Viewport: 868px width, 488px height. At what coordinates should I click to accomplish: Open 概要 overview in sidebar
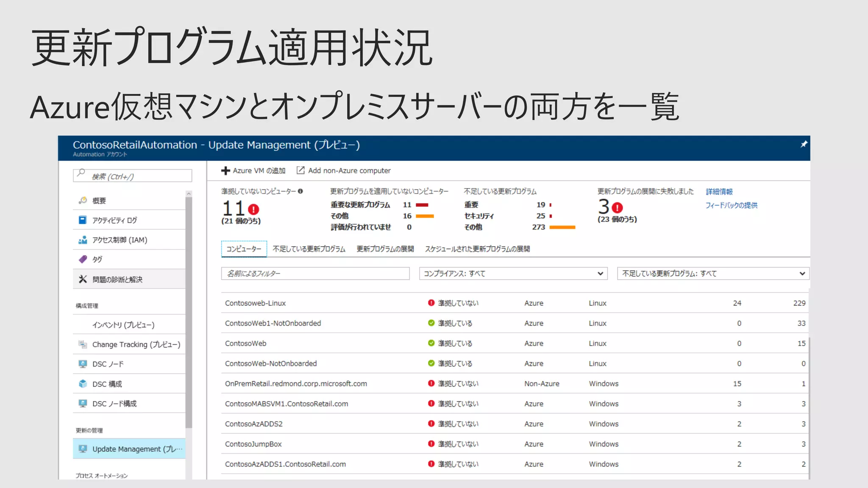(x=99, y=201)
